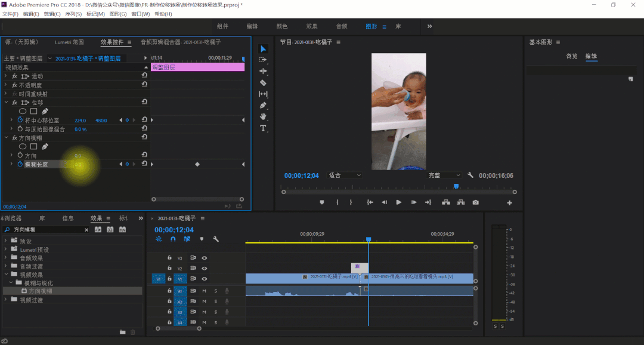This screenshot has height=345, width=644.
Task: Clear the 方向模糊 search text
Action: [x=86, y=230]
